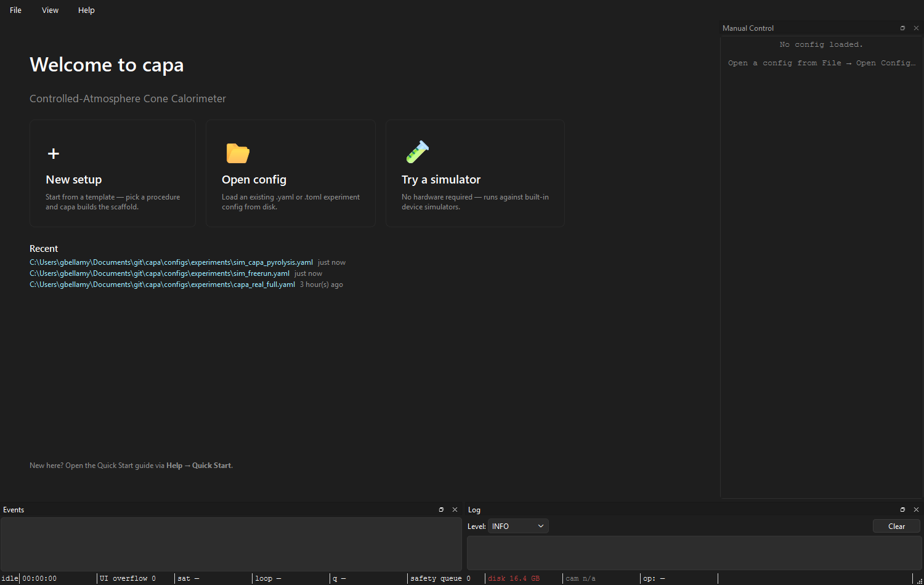Click the 'disk 16.4 GB' status entry

click(514, 578)
